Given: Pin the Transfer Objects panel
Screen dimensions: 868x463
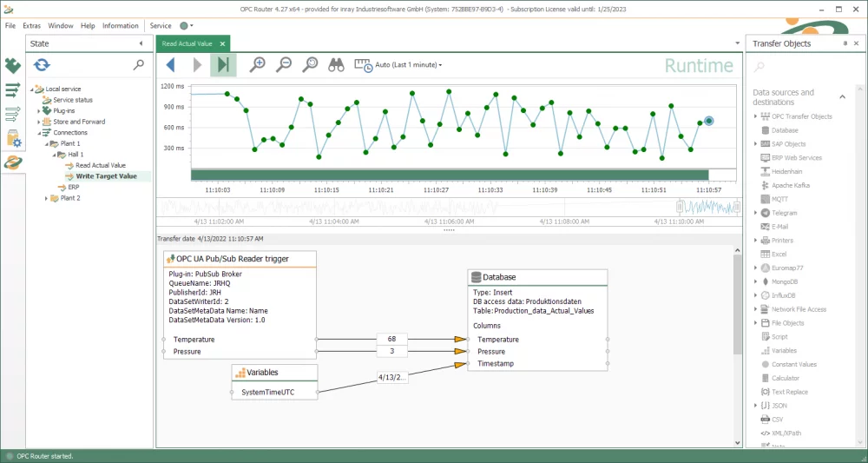Looking at the screenshot, I should point(845,43).
